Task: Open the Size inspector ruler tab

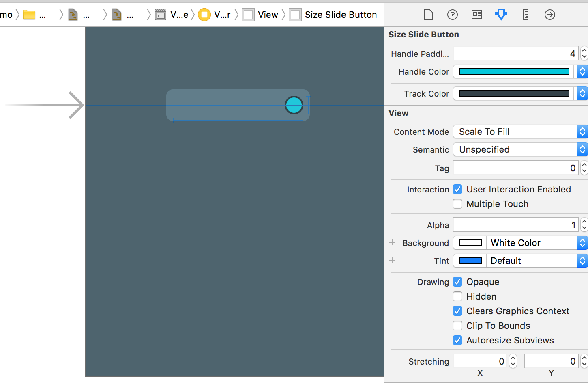Action: pyautogui.click(x=526, y=15)
